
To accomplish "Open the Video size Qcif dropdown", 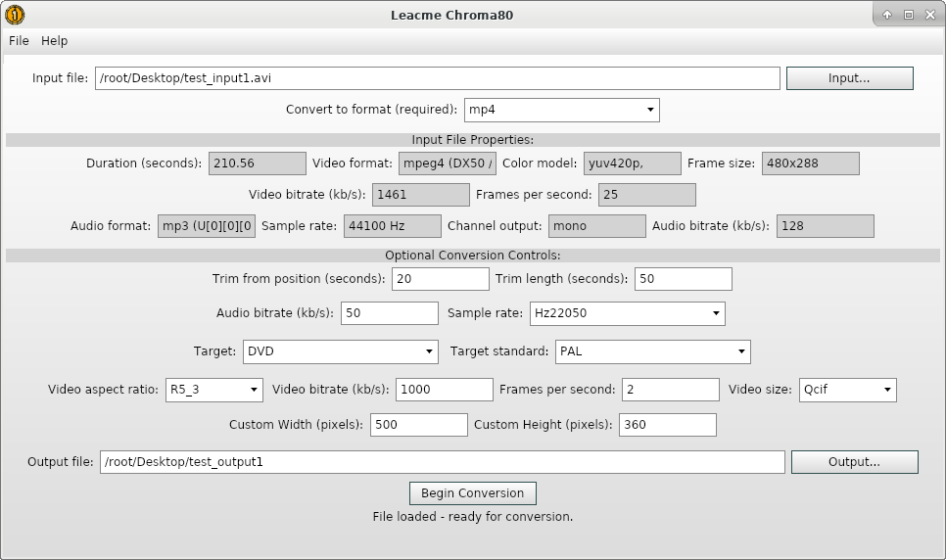I will [x=847, y=390].
